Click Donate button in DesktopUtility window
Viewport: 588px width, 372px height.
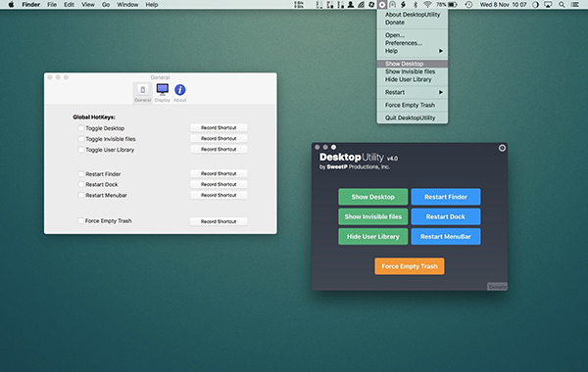497,287
